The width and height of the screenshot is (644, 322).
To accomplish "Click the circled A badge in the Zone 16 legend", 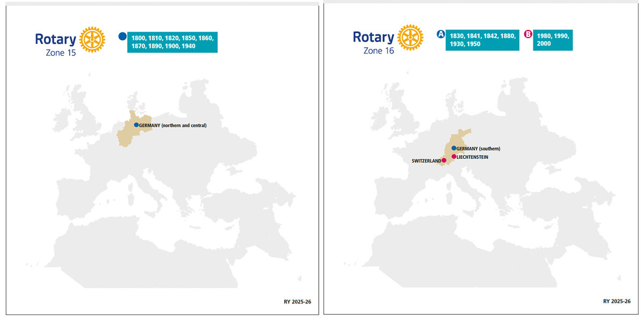I will point(441,34).
